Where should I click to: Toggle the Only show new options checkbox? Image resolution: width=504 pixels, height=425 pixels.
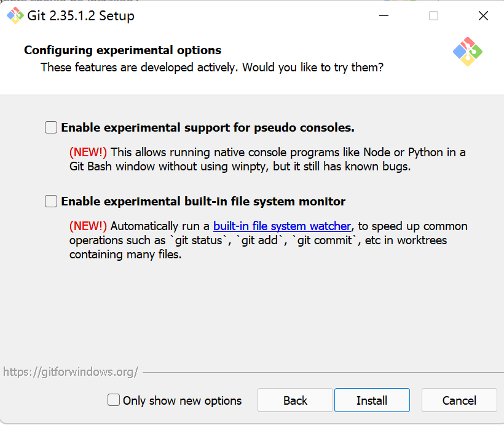point(114,400)
